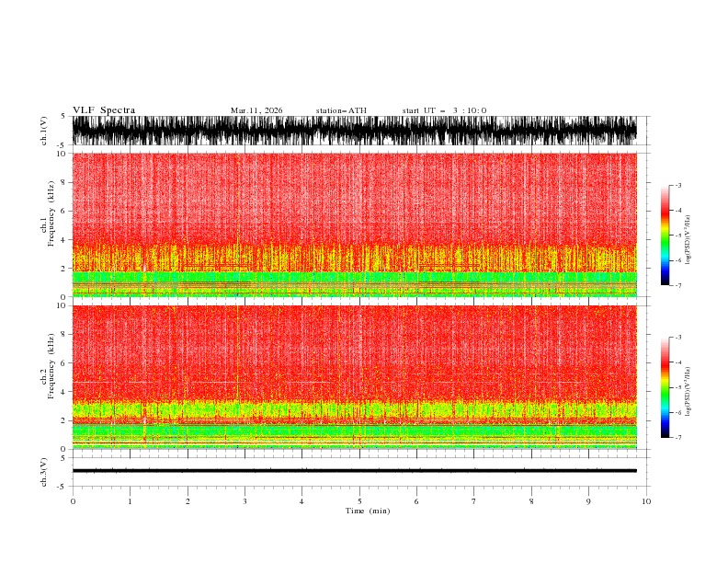Click the "ch.1(V)" axis label
Image resolution: width=728 pixels, height=563 pixels.
[44, 131]
